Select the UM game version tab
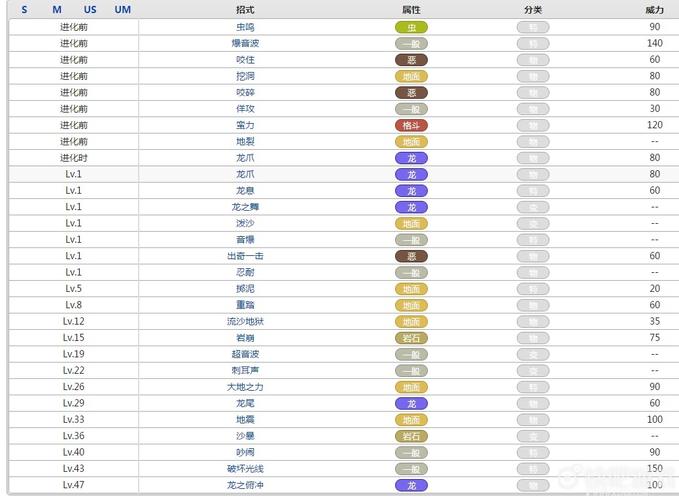The image size is (679, 500). [123, 9]
